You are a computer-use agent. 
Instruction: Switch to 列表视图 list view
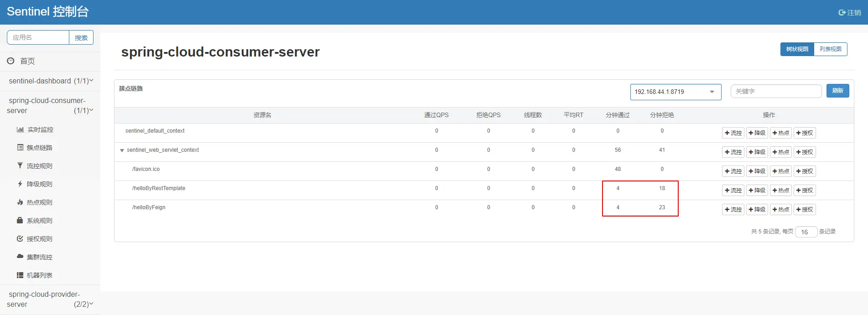pyautogui.click(x=830, y=49)
